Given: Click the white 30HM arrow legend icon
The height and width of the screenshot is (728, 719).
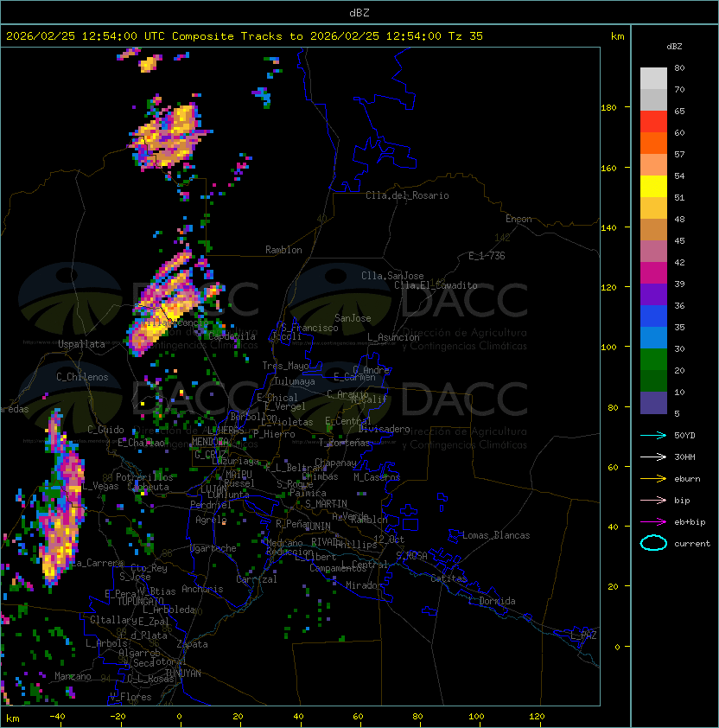Looking at the screenshot, I should pyautogui.click(x=653, y=457).
